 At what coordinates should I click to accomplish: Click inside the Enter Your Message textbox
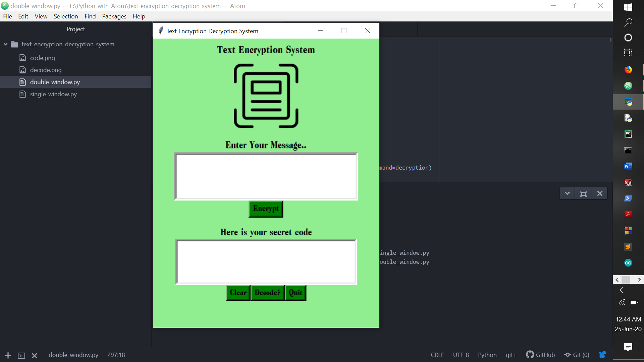[266, 176]
